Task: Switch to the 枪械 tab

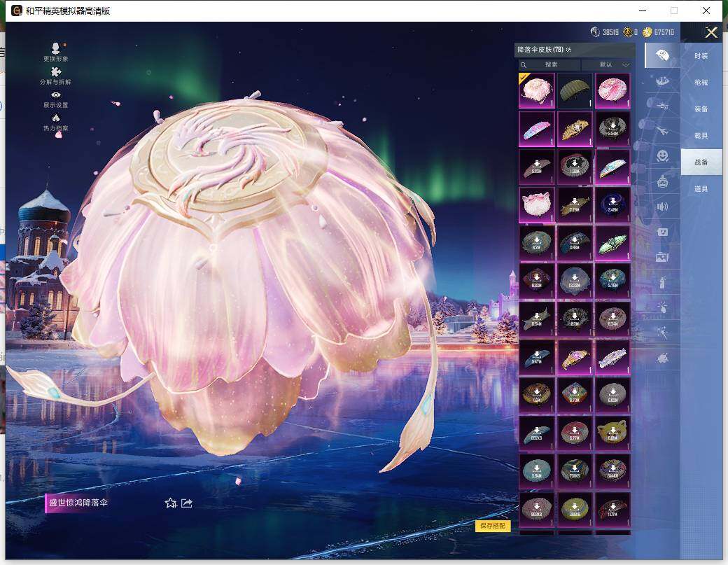Action: [701, 82]
